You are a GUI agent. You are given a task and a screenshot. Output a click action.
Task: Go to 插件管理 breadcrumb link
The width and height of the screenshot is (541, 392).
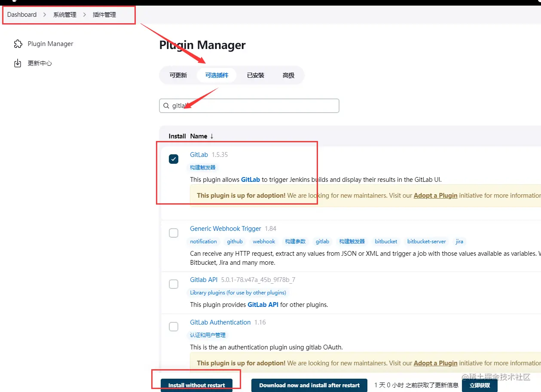[x=104, y=15]
